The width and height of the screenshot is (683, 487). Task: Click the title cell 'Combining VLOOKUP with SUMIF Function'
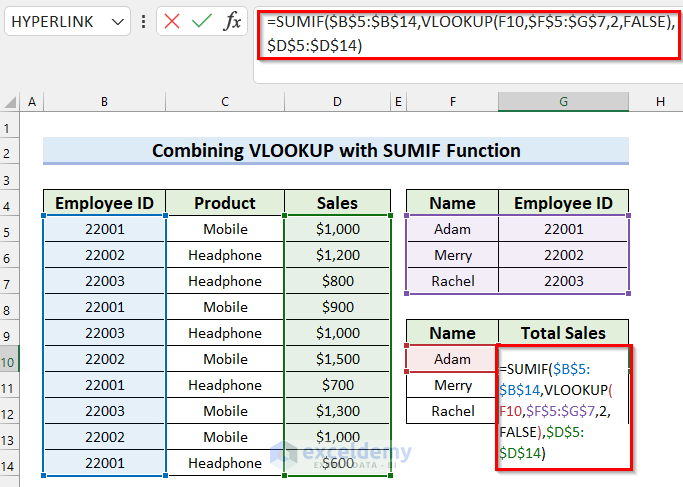pos(336,151)
